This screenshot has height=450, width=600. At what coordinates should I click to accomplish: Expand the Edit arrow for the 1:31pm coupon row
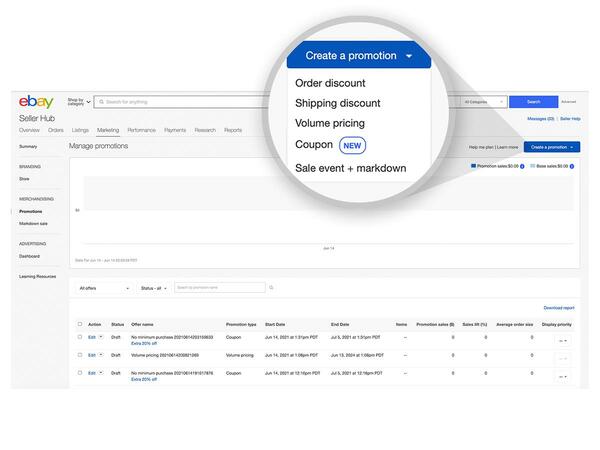(101, 337)
